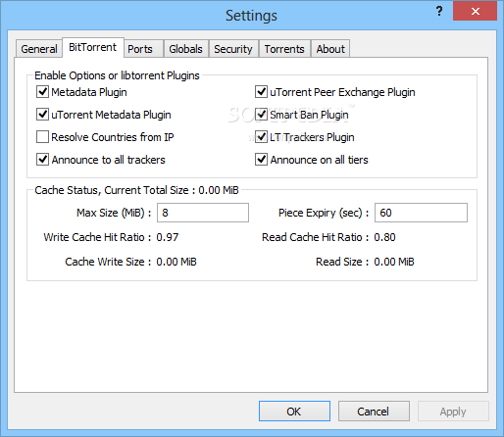Click the Enable Options or libtorrent Plugins heading
Viewport: 504px width, 437px height.
point(117,75)
